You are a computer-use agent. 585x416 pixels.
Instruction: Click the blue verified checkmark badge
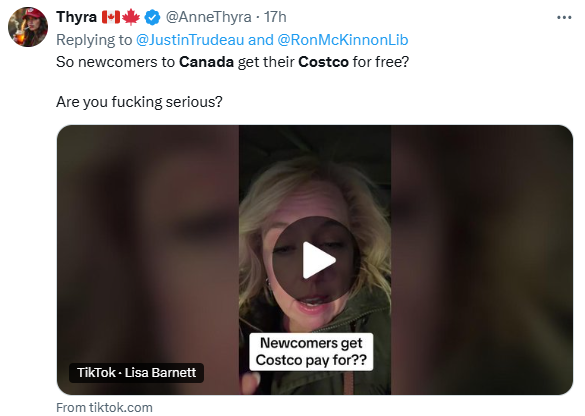click(152, 17)
